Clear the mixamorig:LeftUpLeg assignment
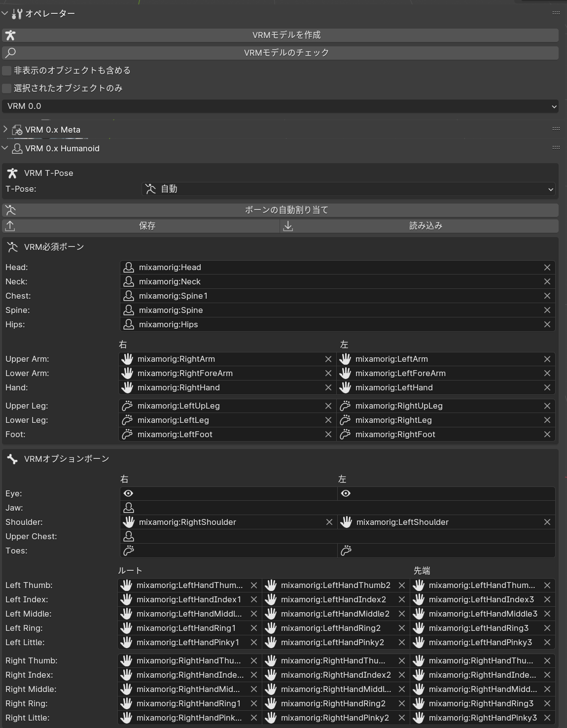567x728 pixels. (x=328, y=406)
